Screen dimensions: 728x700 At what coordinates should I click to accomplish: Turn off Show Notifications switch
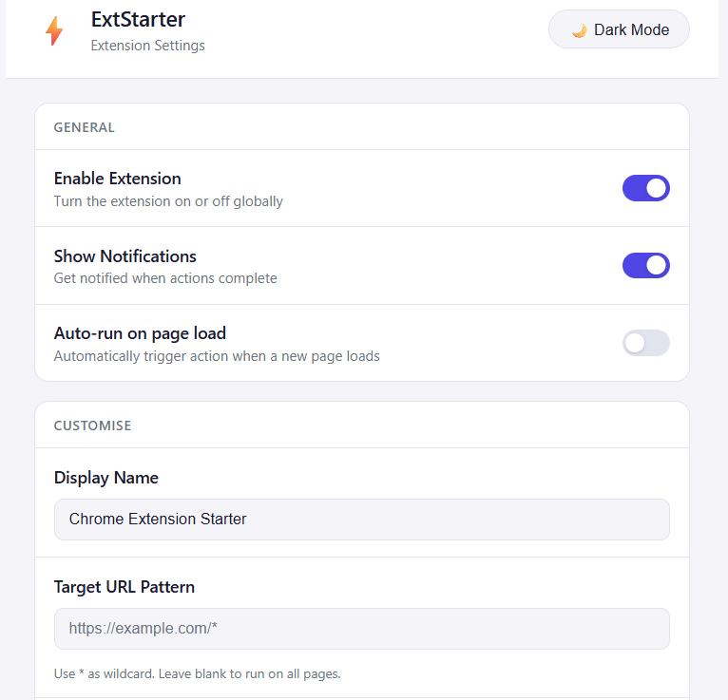(x=646, y=265)
